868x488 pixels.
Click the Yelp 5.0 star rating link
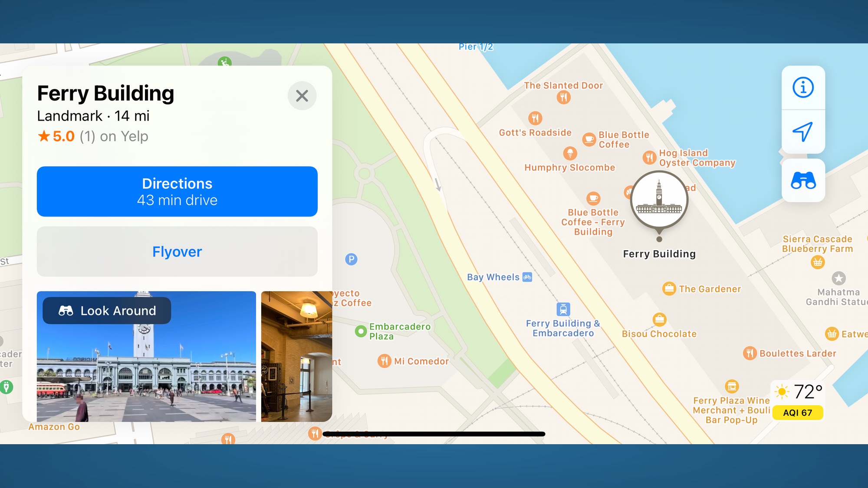click(x=92, y=136)
